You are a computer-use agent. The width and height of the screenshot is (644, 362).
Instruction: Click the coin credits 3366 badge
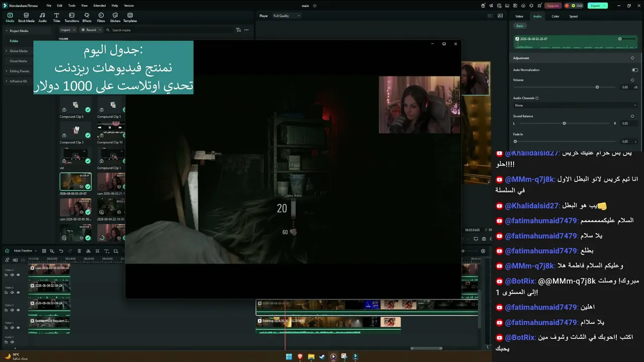[x=574, y=6]
